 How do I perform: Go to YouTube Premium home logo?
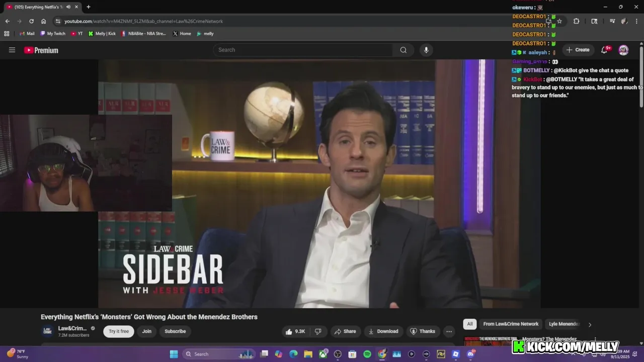[x=41, y=50]
